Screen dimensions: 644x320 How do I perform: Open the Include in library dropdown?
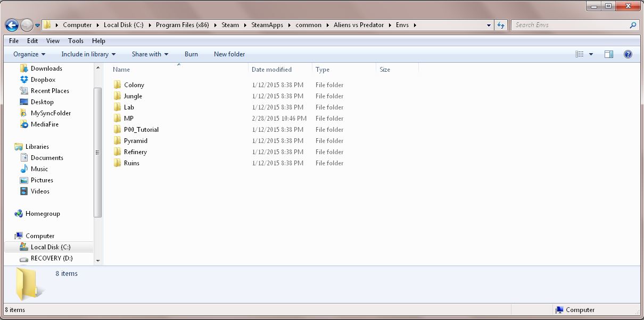(x=88, y=54)
